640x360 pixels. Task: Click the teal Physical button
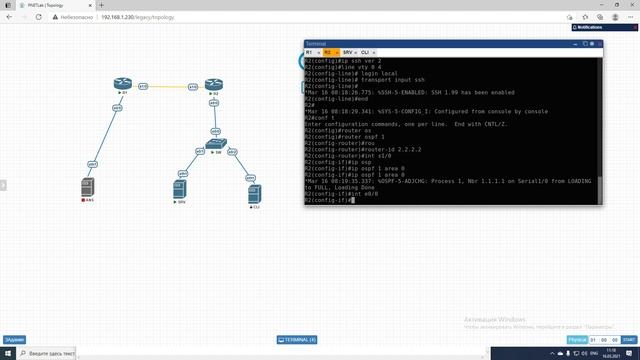point(577,340)
